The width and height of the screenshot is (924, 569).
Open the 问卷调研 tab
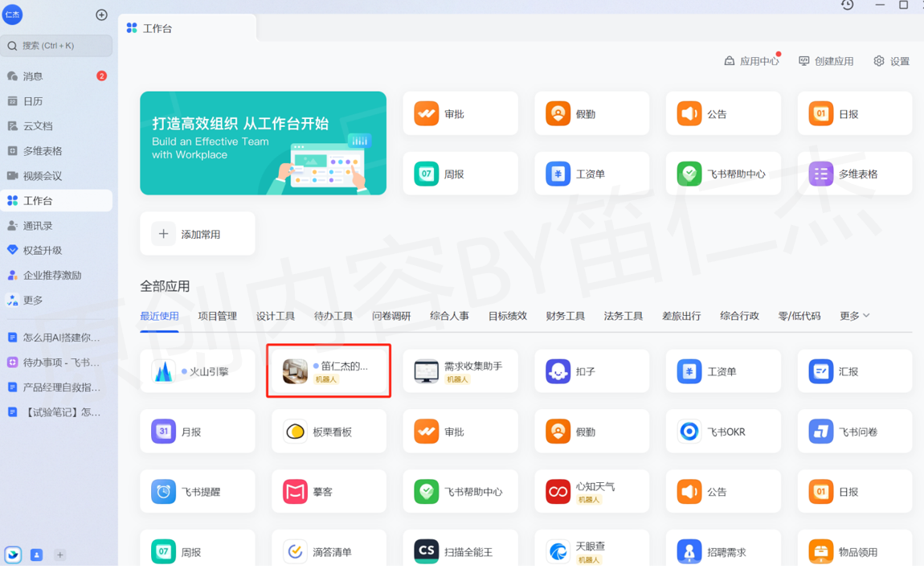coord(391,316)
